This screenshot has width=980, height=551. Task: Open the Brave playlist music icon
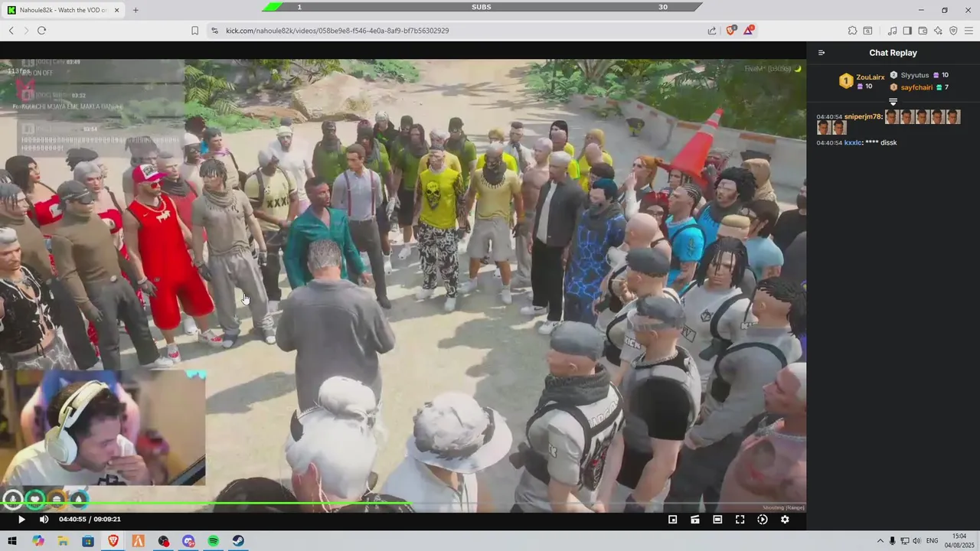tap(892, 31)
